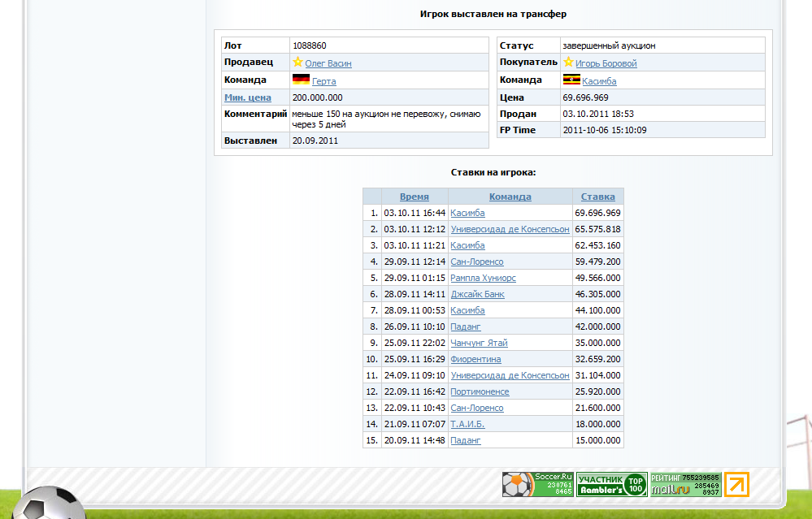
Task: Open Универсидад де Консепсьон in bid row 2
Action: coord(510,229)
